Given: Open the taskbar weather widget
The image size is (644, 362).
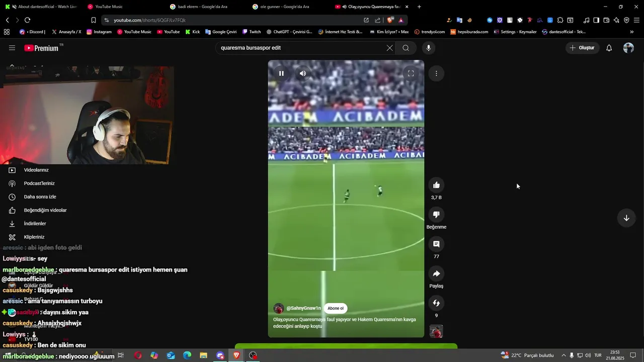Looking at the screenshot, I should 527,355.
